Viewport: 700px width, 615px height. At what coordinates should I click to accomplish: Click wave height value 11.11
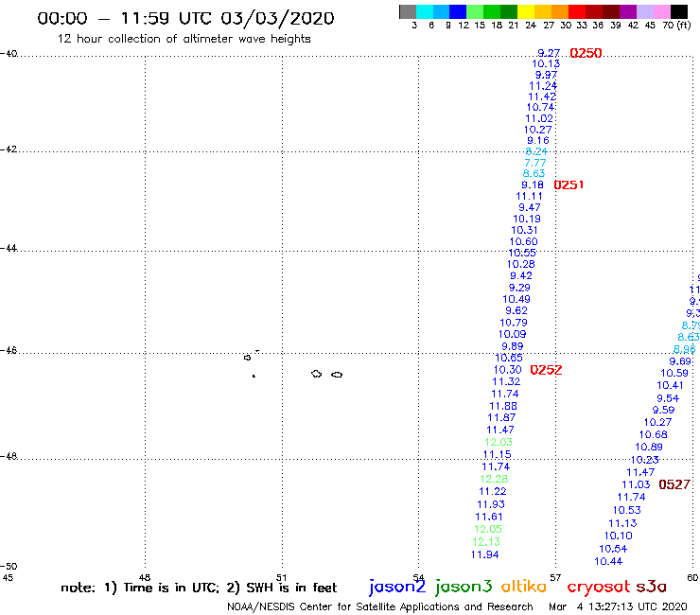pos(529,197)
